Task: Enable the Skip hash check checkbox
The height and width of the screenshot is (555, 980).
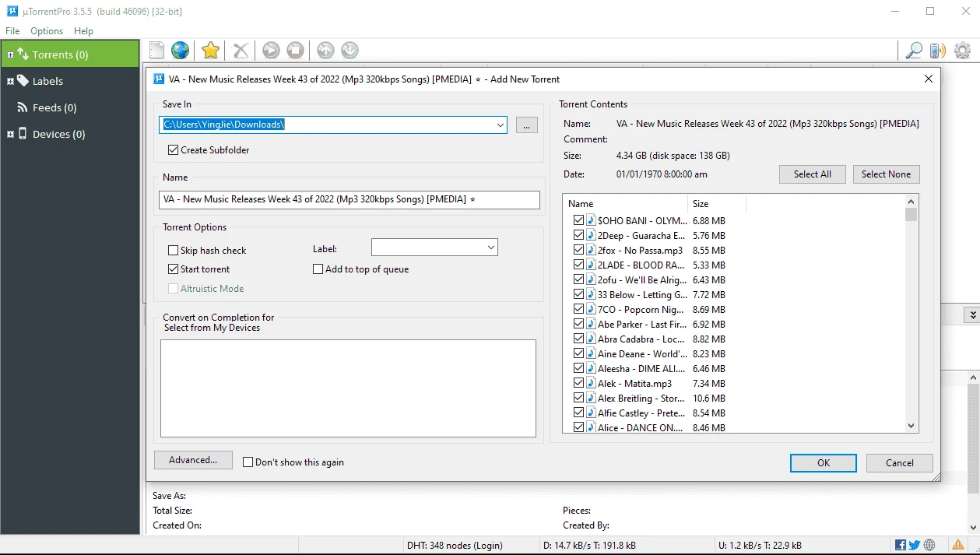Action: tap(174, 251)
